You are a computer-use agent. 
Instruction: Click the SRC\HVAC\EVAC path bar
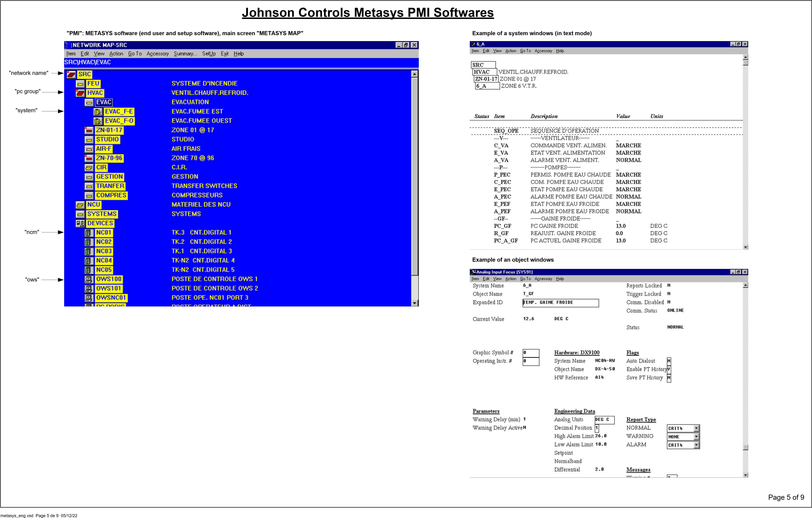[241, 62]
